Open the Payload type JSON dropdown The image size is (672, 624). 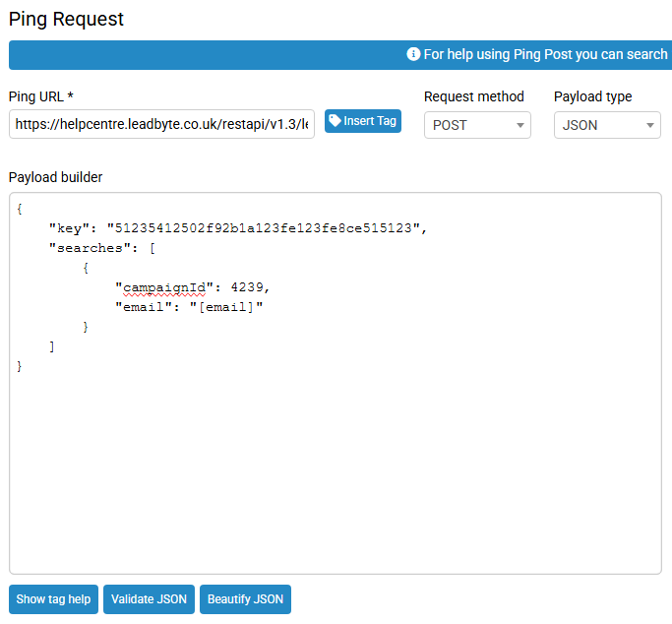607,125
